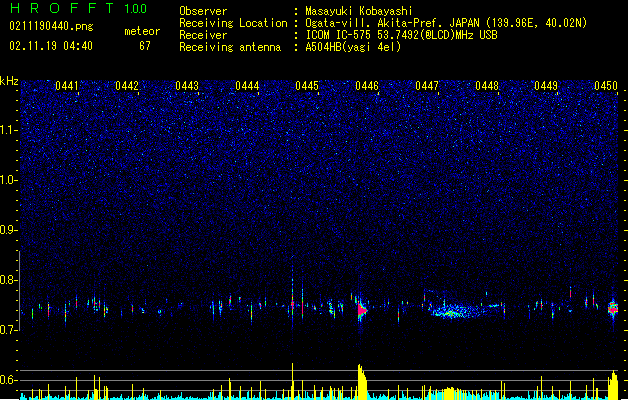Click the receiver ICOM IC-575 text

[401, 35]
